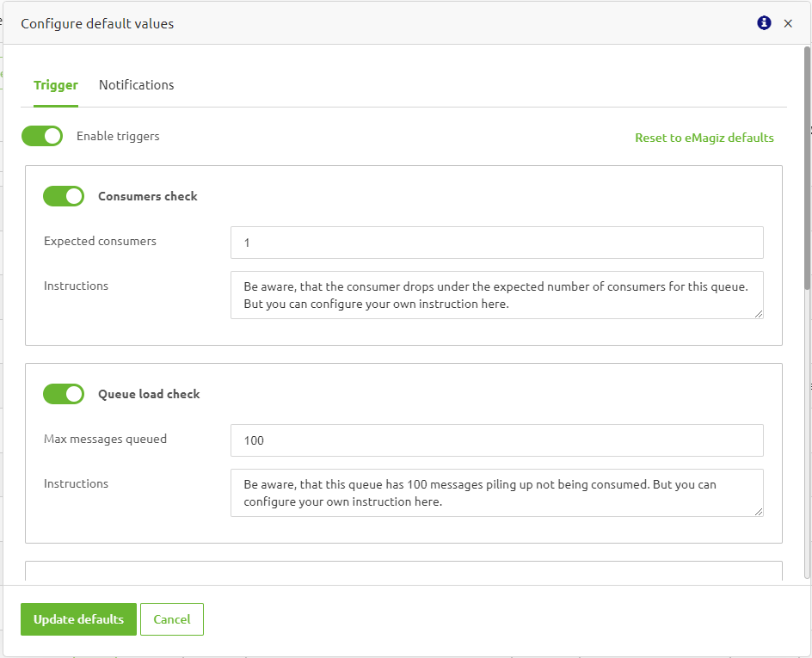Image resolution: width=812 pixels, height=658 pixels.
Task: Click the Queue load check instructions text
Action: coord(496,492)
